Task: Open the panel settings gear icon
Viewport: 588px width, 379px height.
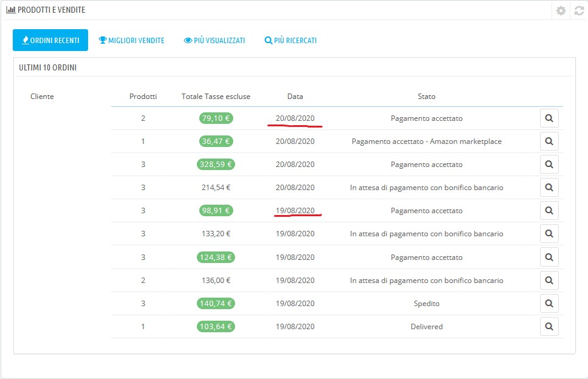Action: tap(561, 10)
